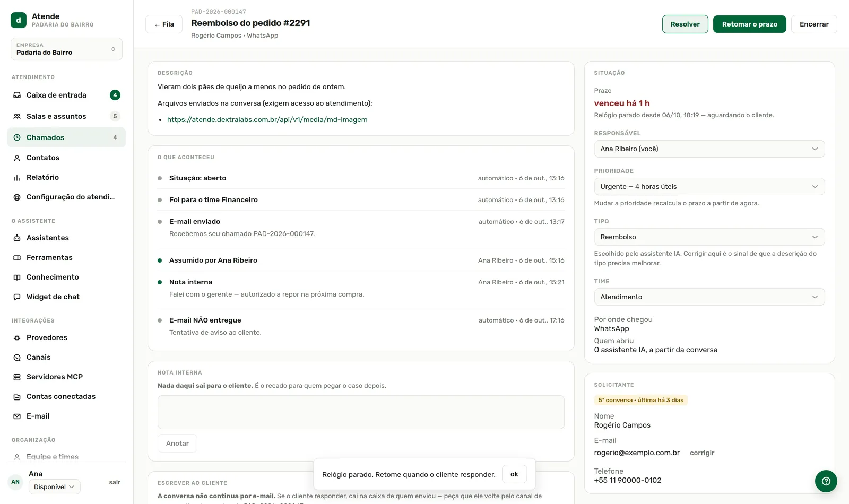849x504 pixels.
Task: Click the Anotar button
Action: pyautogui.click(x=177, y=444)
